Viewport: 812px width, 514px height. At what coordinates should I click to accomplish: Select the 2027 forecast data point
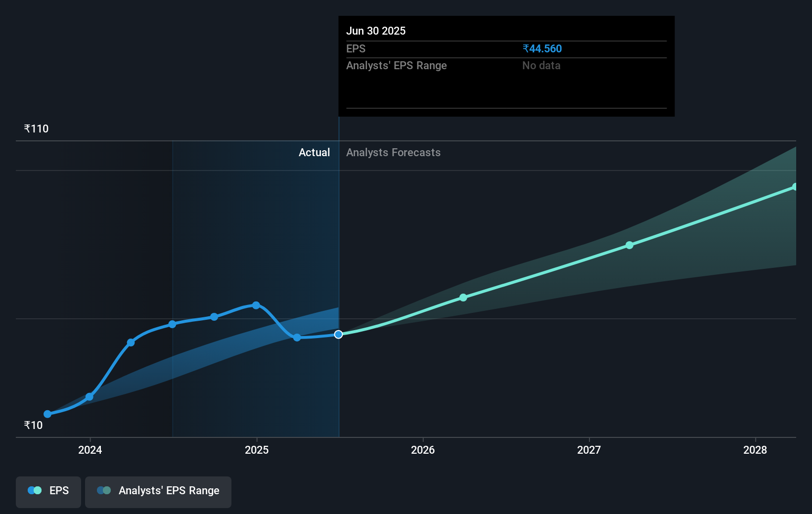(630, 245)
